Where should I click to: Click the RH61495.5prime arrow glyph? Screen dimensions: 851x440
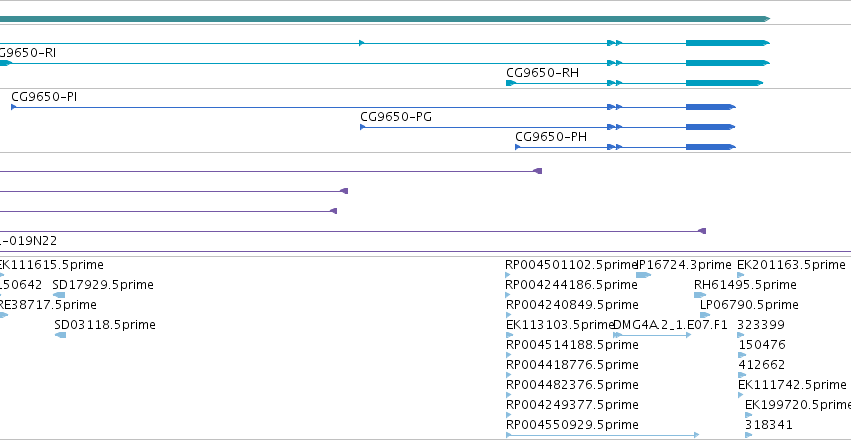point(700,295)
